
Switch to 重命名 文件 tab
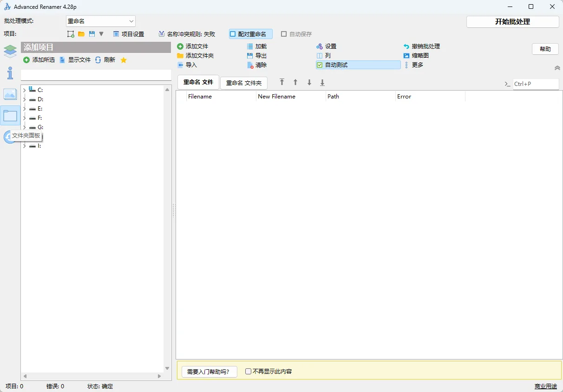[198, 82]
